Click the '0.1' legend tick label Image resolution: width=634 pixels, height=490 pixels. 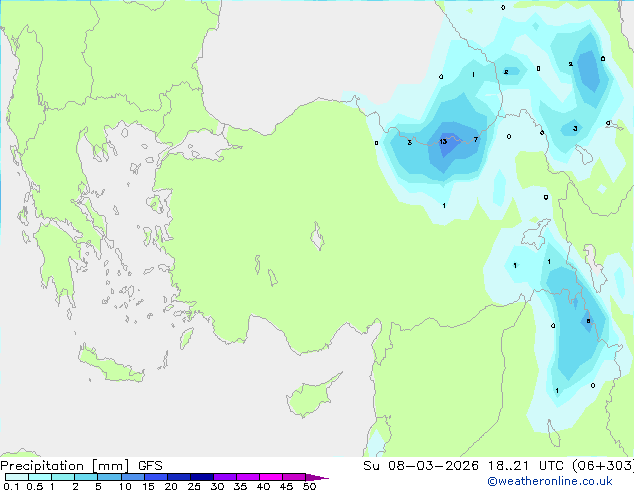click(x=11, y=486)
